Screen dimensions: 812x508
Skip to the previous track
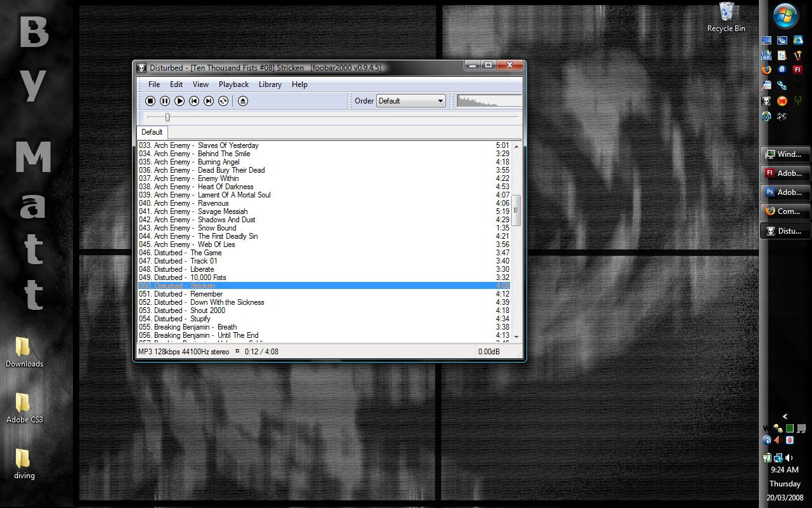(x=194, y=101)
